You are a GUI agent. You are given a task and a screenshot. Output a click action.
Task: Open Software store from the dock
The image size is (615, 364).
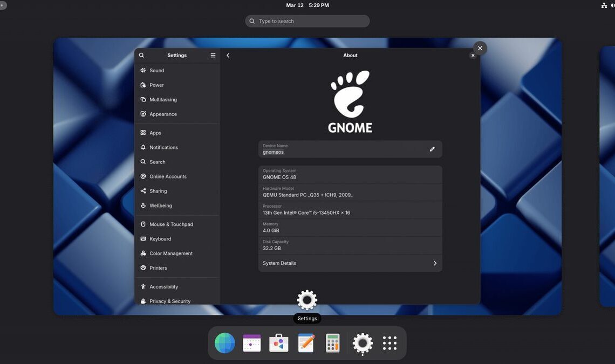click(279, 343)
